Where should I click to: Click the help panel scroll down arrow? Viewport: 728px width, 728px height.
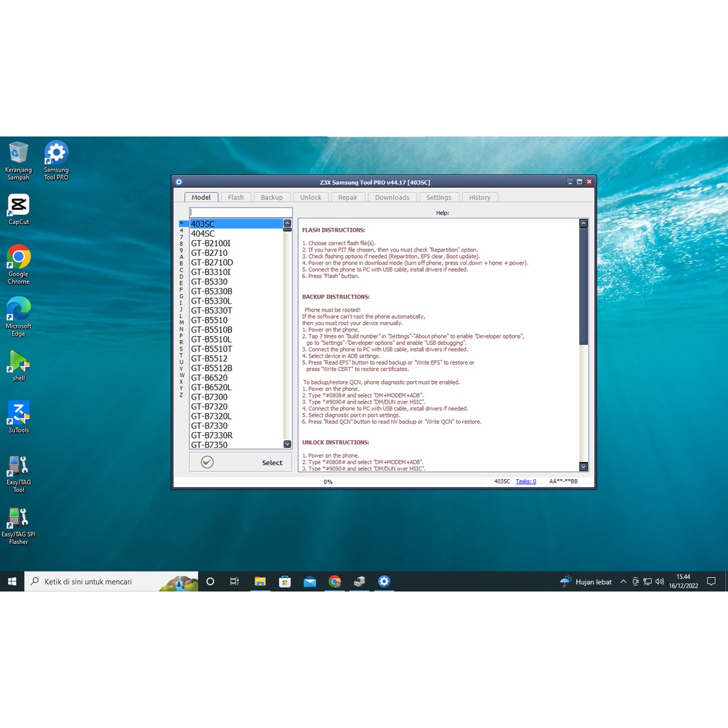[x=584, y=466]
